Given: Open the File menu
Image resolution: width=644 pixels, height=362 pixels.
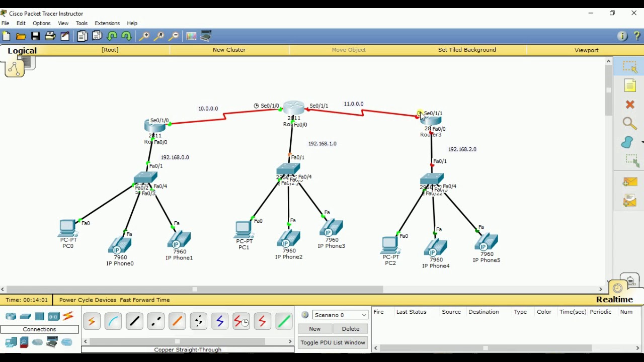Looking at the screenshot, I should pyautogui.click(x=6, y=23).
